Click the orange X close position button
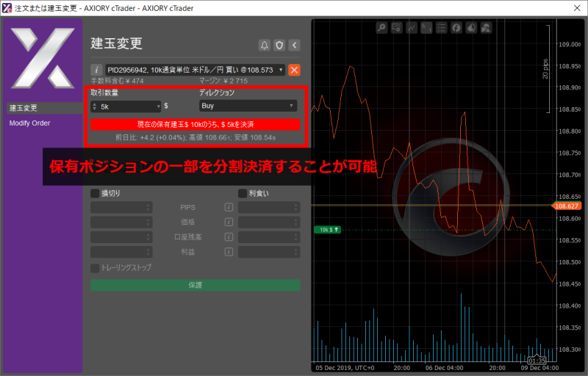 coord(294,70)
